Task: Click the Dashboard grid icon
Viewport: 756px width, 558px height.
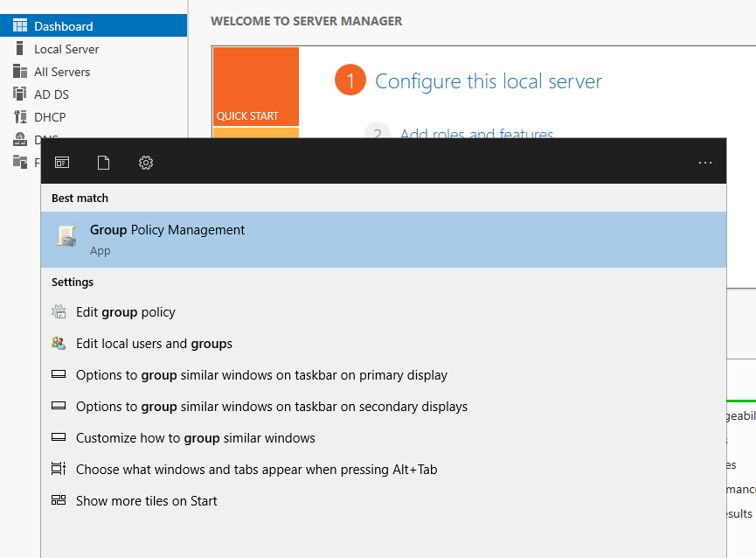Action: pyautogui.click(x=20, y=25)
